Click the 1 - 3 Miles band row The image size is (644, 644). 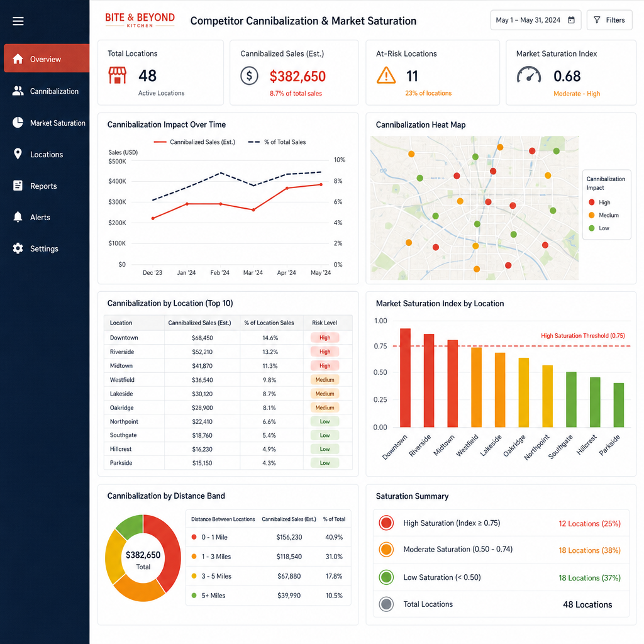point(268,557)
